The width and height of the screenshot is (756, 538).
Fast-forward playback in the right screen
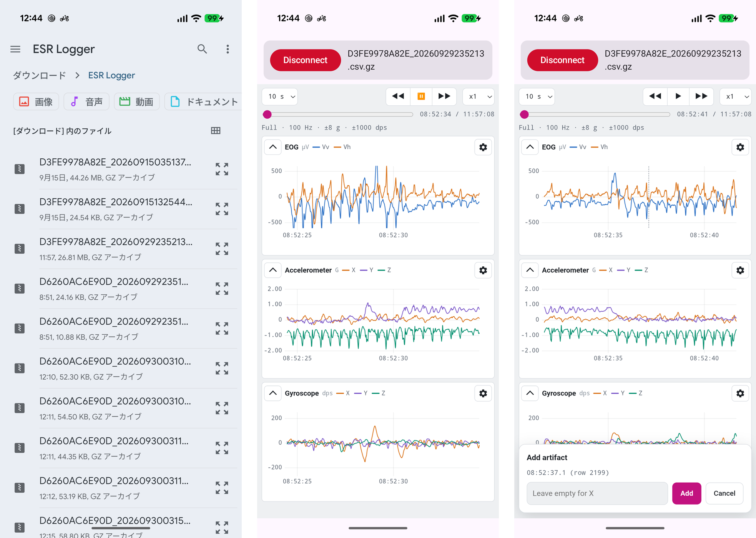coord(701,96)
